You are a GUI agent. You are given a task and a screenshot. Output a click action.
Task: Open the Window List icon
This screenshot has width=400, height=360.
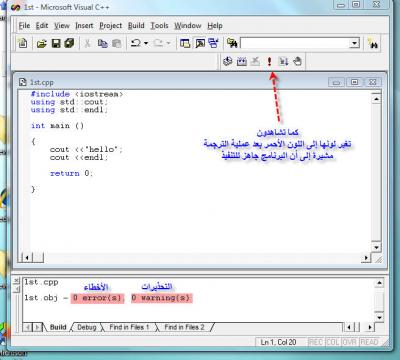point(213,43)
